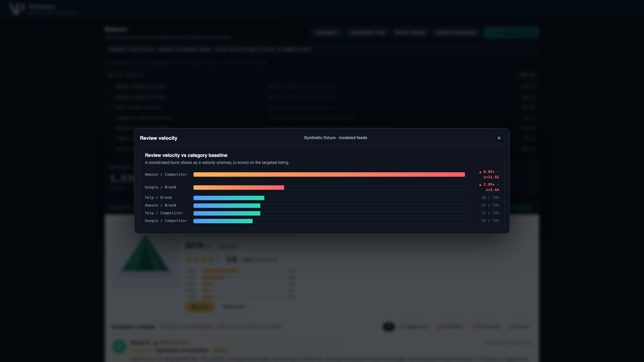This screenshot has height=362, width=644.
Task: Select the Yelp / Brand row label
Action: (x=158, y=198)
